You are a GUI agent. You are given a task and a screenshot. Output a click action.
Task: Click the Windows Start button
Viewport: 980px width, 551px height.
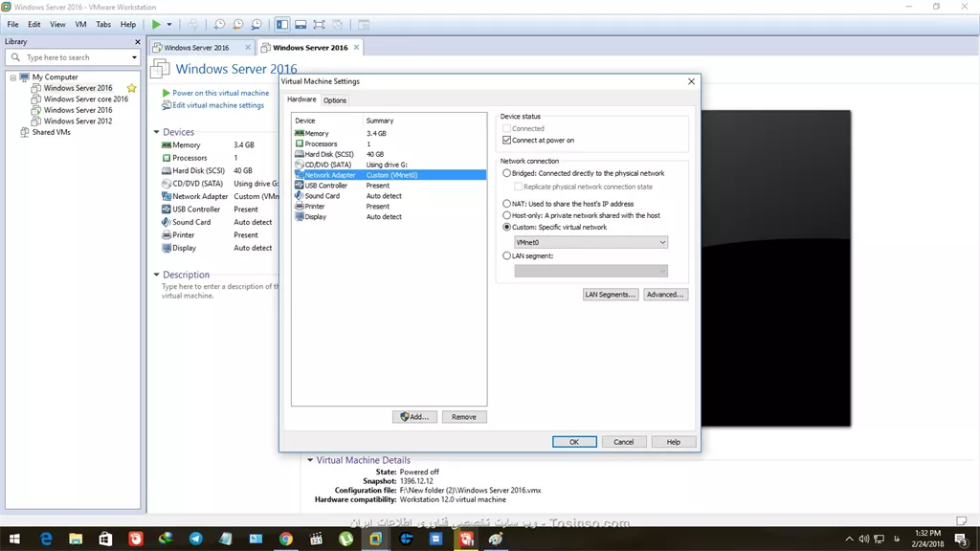(x=14, y=539)
